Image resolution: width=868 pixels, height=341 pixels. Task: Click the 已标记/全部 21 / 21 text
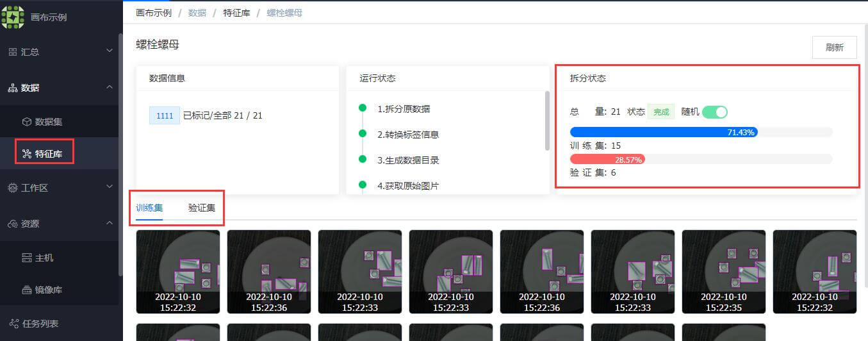[x=223, y=115]
